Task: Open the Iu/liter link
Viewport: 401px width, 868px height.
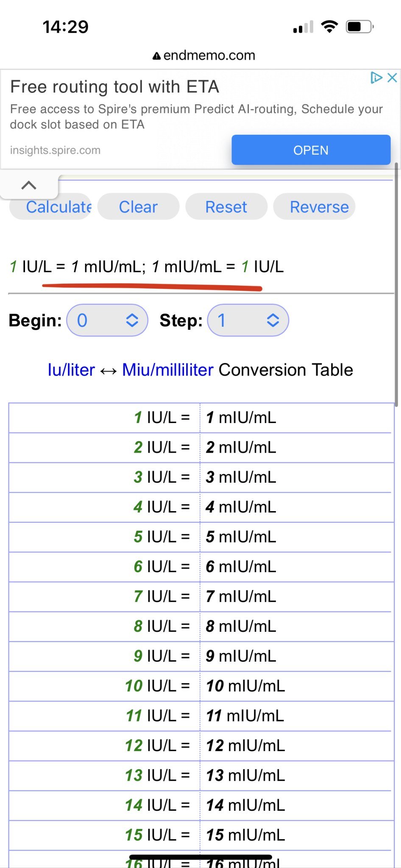Action: 71,370
